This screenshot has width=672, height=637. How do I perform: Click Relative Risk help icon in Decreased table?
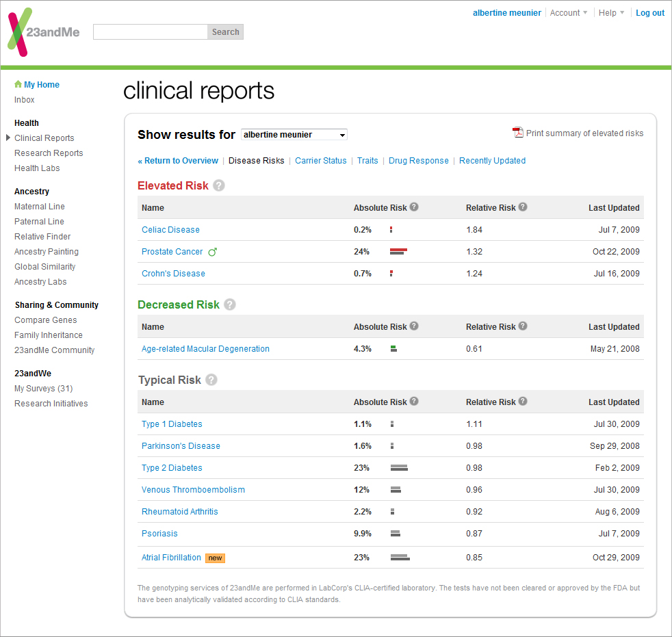[523, 326]
